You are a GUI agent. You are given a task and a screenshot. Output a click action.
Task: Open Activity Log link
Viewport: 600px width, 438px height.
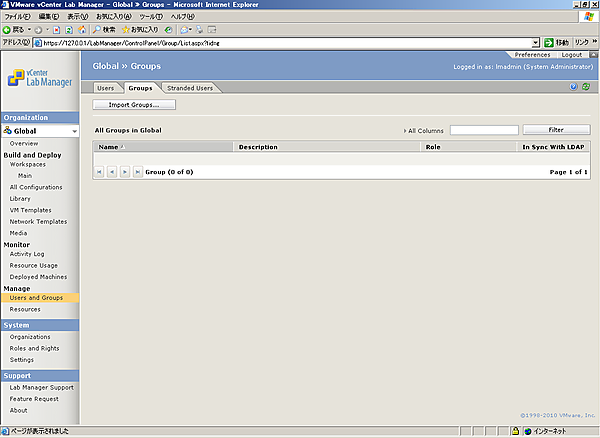click(27, 254)
